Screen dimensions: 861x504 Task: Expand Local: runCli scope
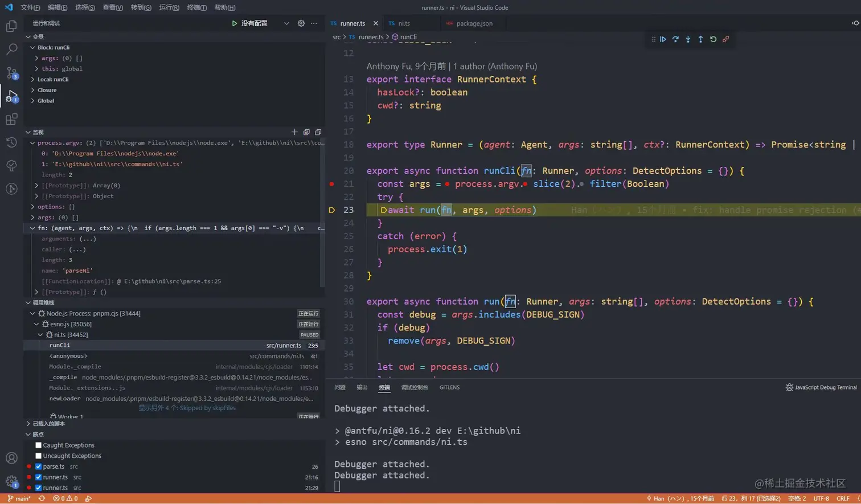pyautogui.click(x=32, y=79)
